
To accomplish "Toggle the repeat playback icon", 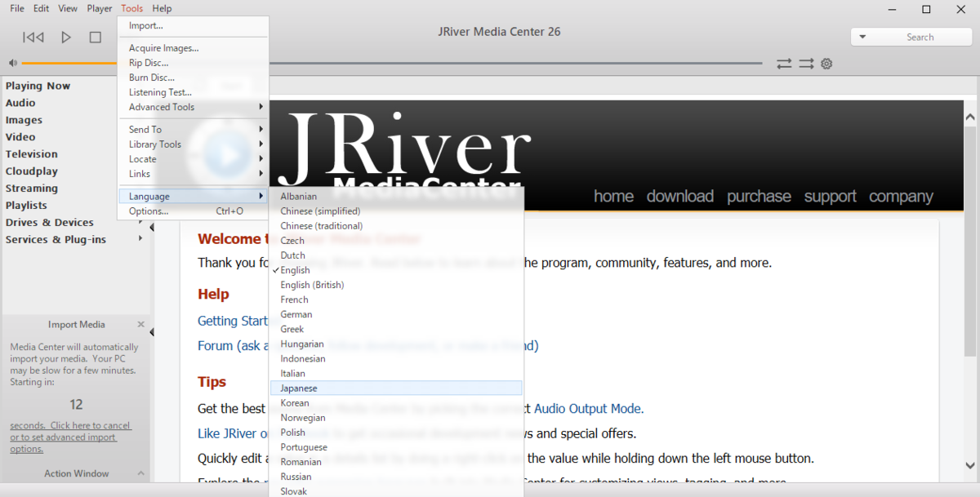I will [784, 63].
